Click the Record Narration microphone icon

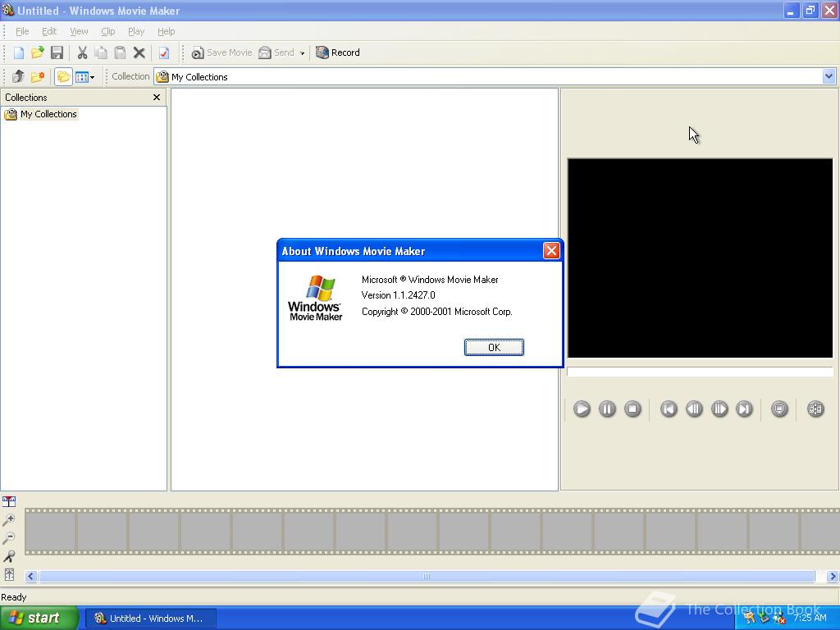(x=9, y=556)
